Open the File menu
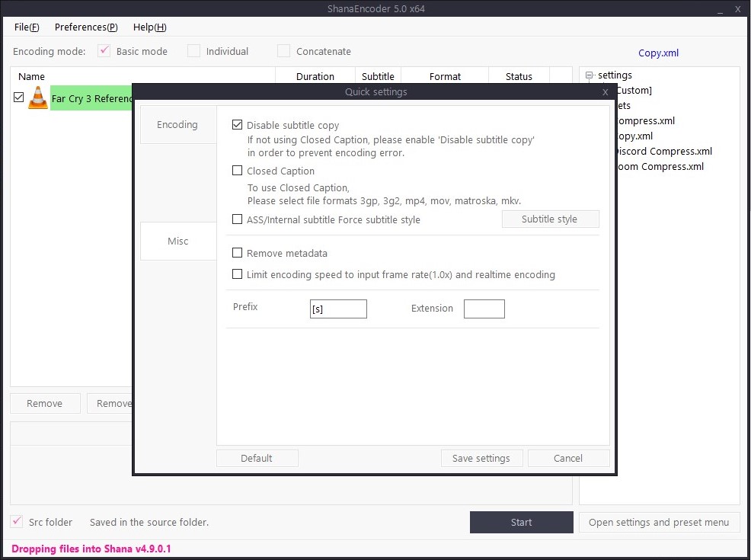This screenshot has width=751, height=560. (x=27, y=27)
